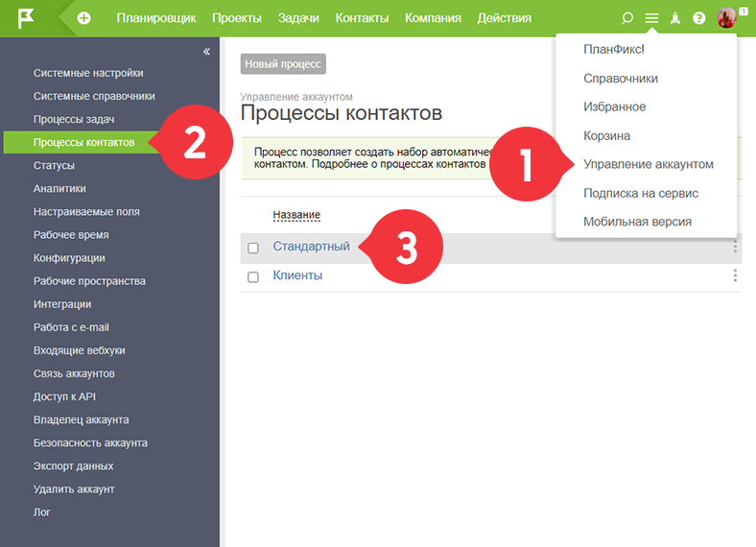
Task: Open Системные настройки in sidebar
Action: [x=88, y=73]
